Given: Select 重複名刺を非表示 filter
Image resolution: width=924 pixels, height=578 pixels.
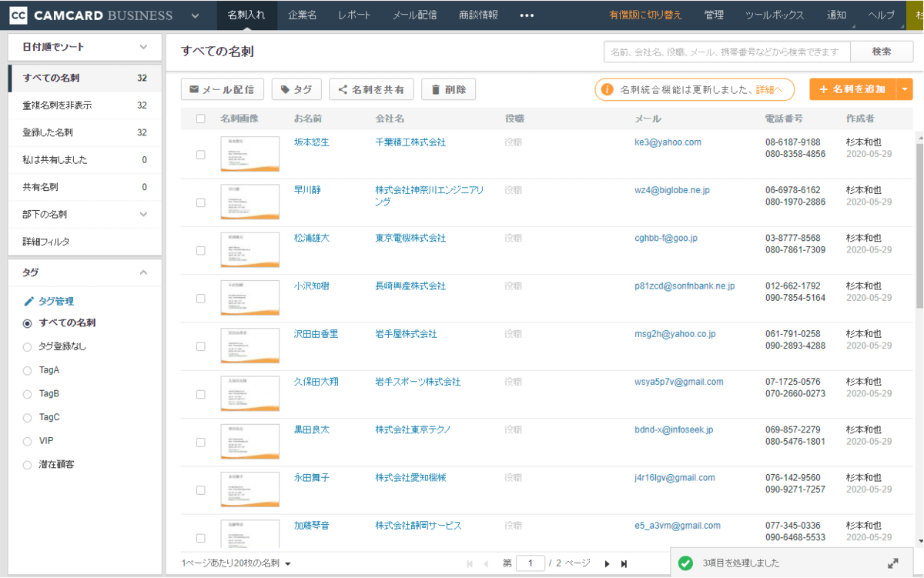Looking at the screenshot, I should [85, 105].
